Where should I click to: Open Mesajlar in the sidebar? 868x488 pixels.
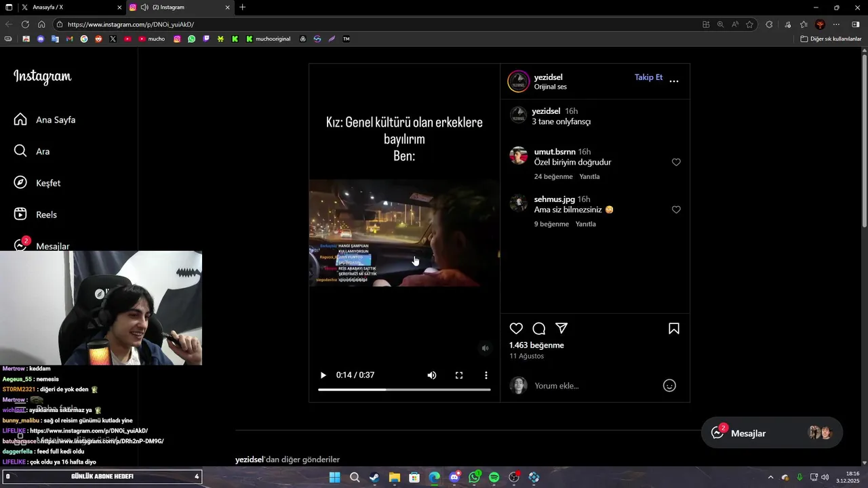[42, 246]
